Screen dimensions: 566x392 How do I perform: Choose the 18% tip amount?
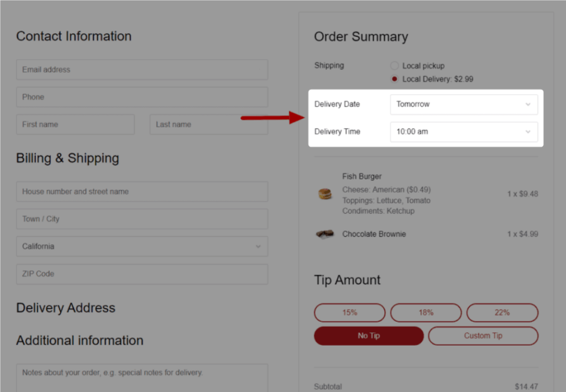426,312
